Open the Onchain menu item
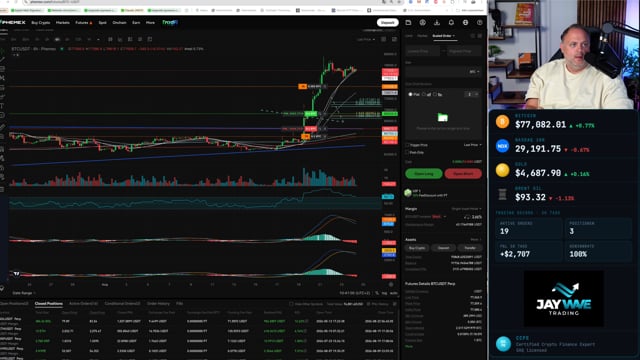Viewport: 640px width, 360px height. tap(119, 23)
